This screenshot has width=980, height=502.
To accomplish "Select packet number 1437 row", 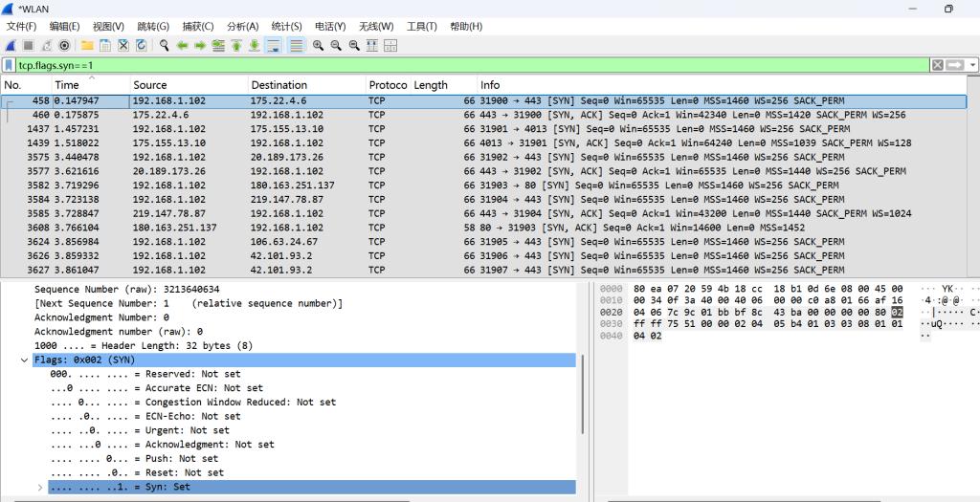I will tap(483, 129).
